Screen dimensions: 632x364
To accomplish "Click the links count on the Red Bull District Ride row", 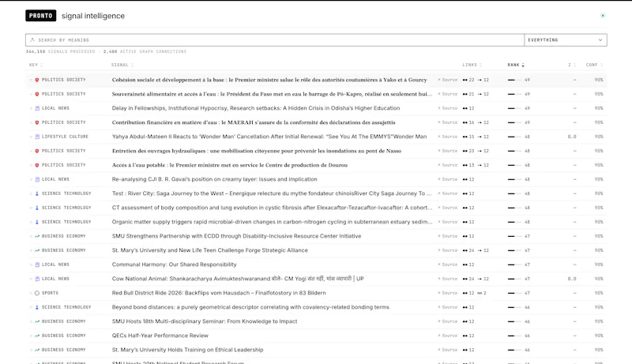I will coord(475,293).
